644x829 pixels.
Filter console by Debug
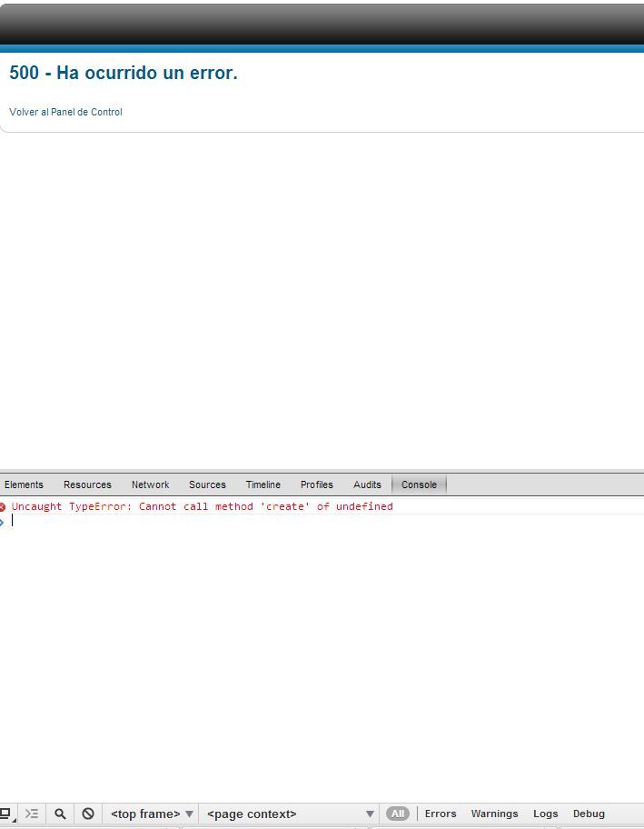[x=589, y=814]
